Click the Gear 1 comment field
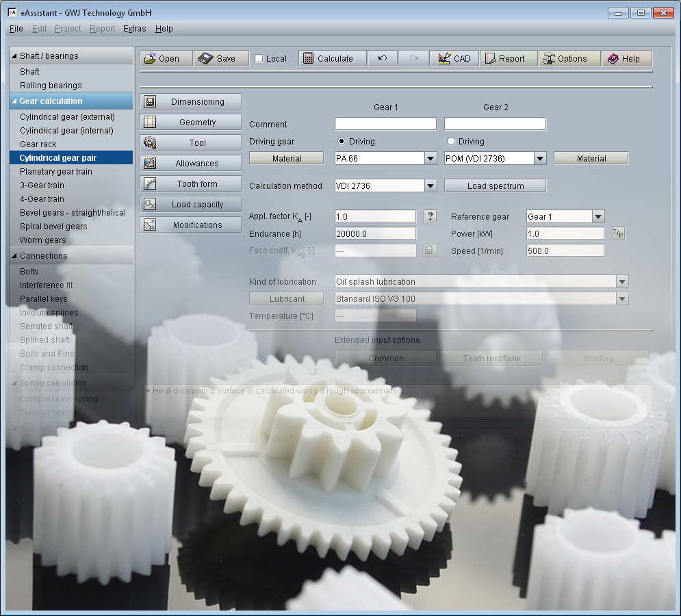This screenshot has height=616, width=681. (385, 123)
